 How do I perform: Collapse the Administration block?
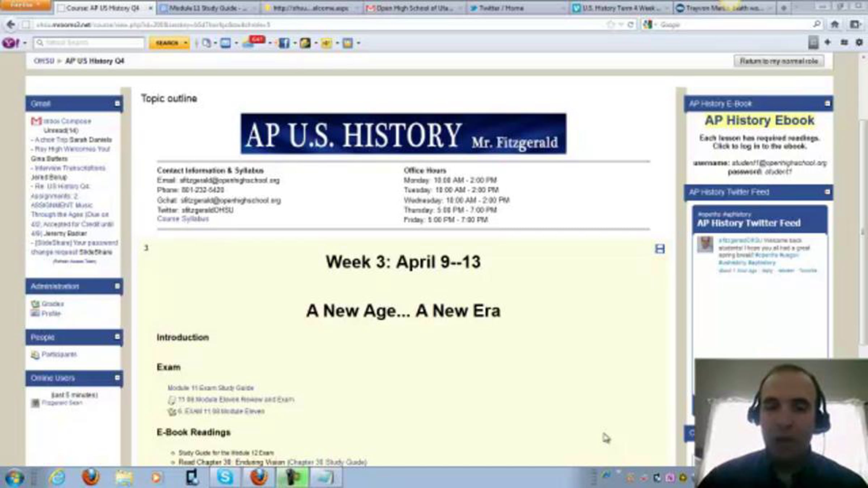[117, 286]
